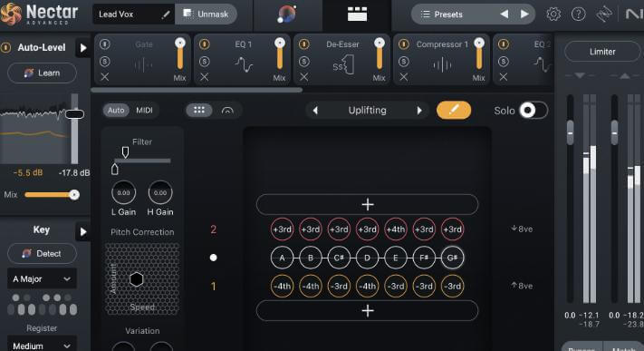The height and width of the screenshot is (351, 644).
Task: Select the De-Esser module icon
Action: 343,65
